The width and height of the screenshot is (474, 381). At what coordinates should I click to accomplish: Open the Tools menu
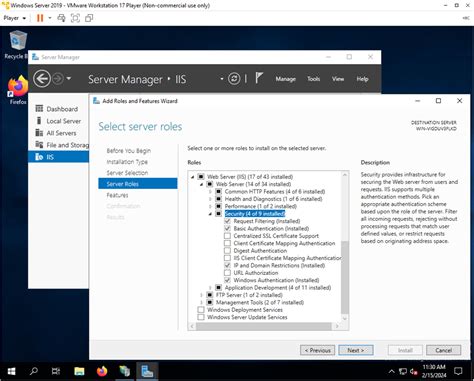(314, 79)
